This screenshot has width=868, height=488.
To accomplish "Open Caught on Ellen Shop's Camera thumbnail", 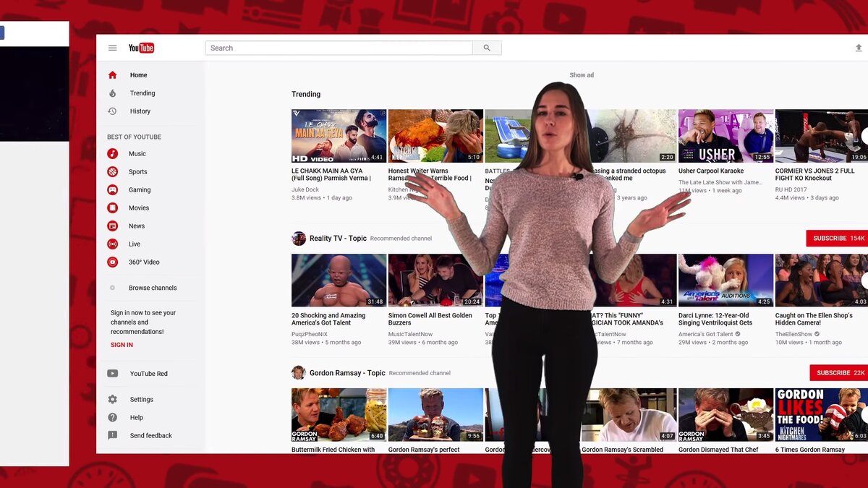I will pos(822,281).
